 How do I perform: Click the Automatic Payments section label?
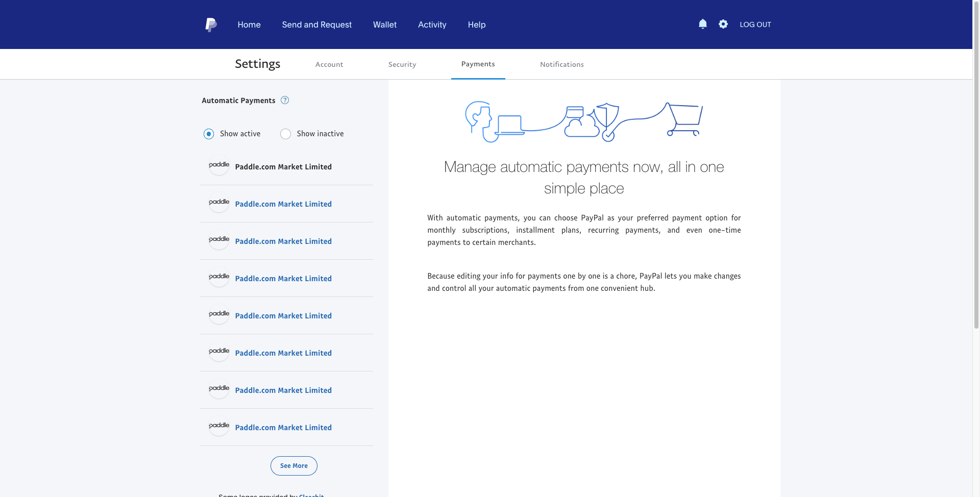click(x=238, y=101)
